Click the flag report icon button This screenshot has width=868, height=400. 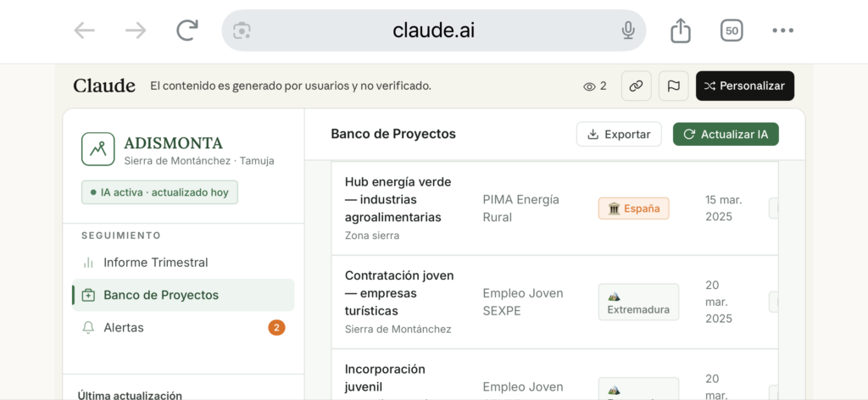[x=674, y=86]
